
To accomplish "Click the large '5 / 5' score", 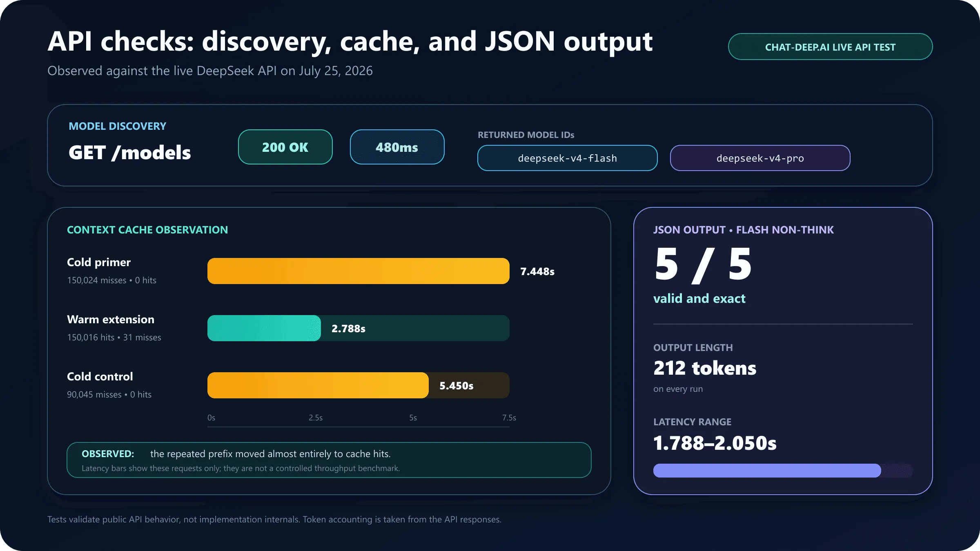I will click(702, 265).
